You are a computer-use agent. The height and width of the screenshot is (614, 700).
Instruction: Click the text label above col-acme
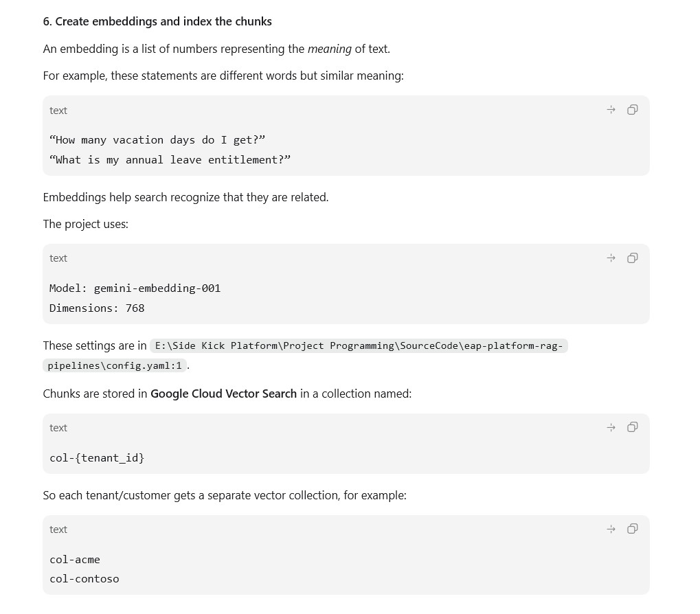(58, 530)
